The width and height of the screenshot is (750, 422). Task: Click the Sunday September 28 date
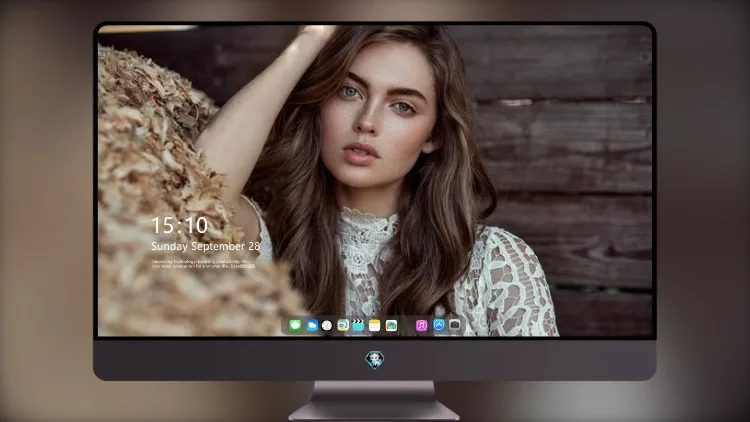click(x=205, y=246)
